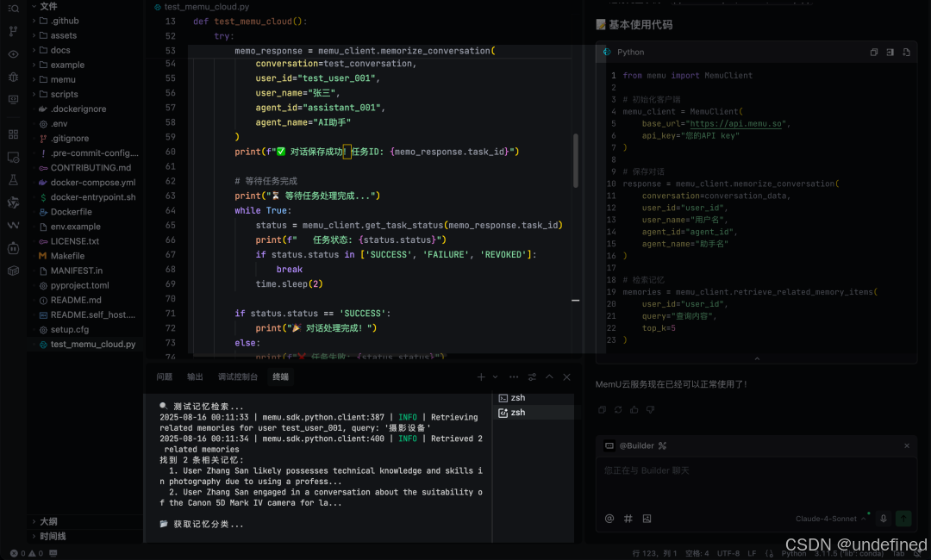Add code block to new file icon

tap(906, 53)
